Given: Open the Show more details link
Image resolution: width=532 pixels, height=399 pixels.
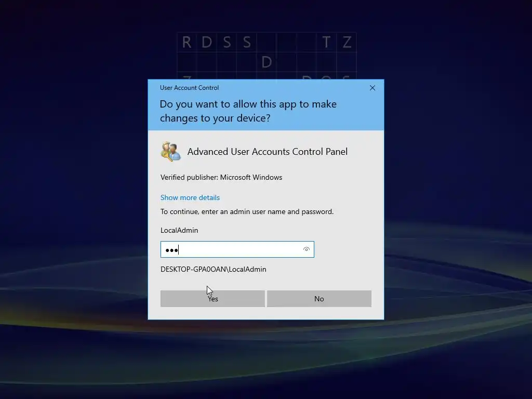Looking at the screenshot, I should click(190, 197).
